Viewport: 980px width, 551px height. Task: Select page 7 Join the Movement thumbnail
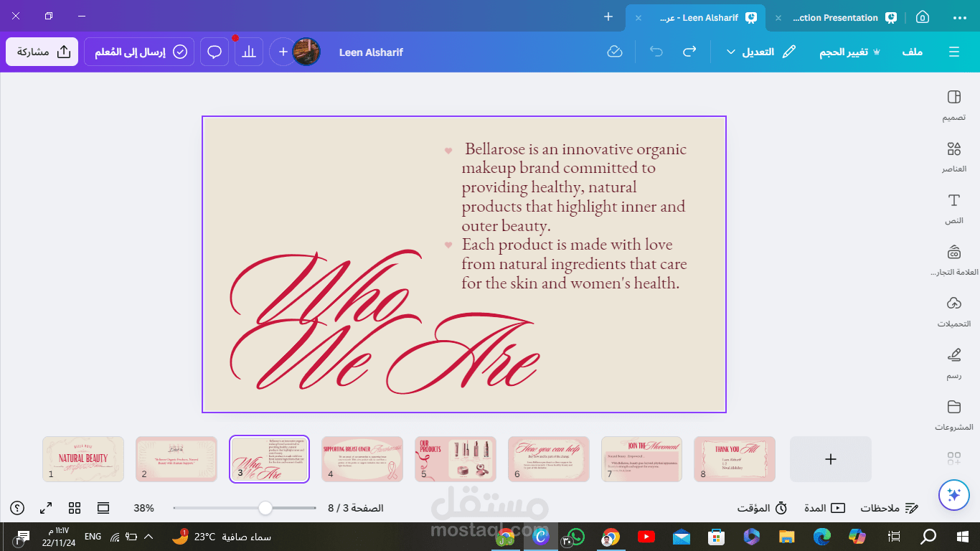641,459
